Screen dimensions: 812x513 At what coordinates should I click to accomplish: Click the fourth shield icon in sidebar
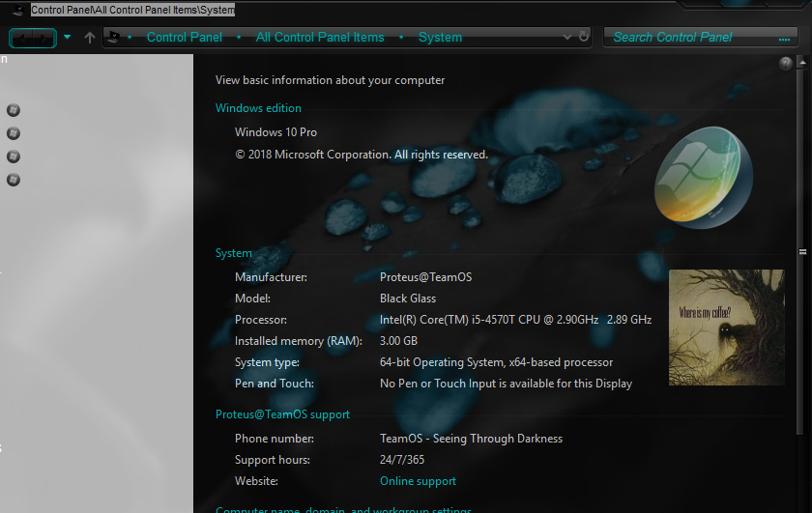coord(14,180)
